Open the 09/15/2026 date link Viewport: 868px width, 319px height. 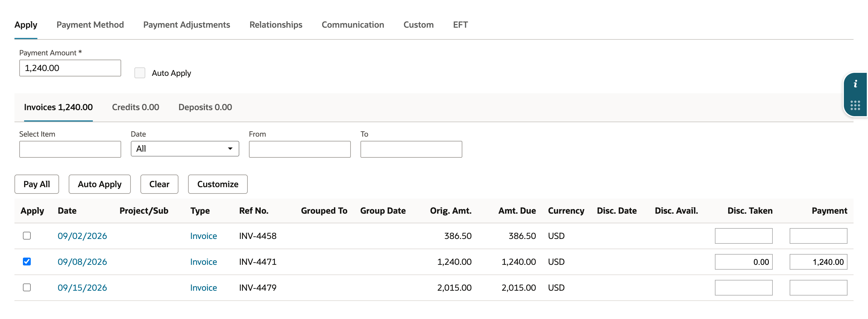(82, 288)
